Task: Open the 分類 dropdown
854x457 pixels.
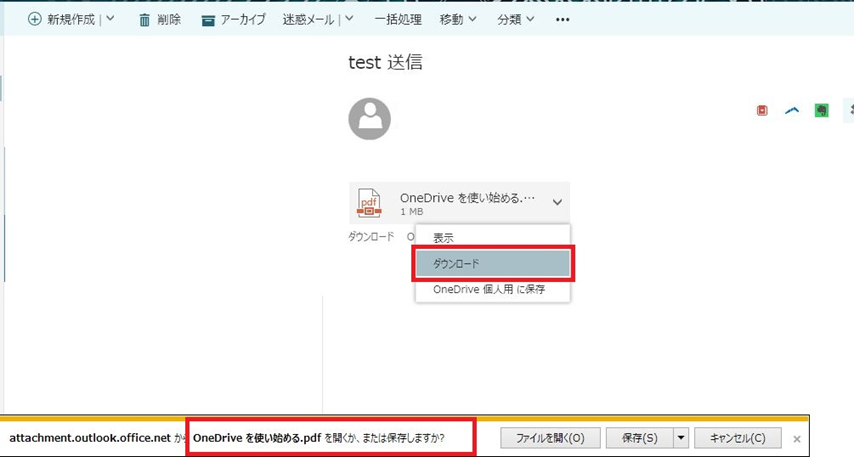Action: (516, 20)
